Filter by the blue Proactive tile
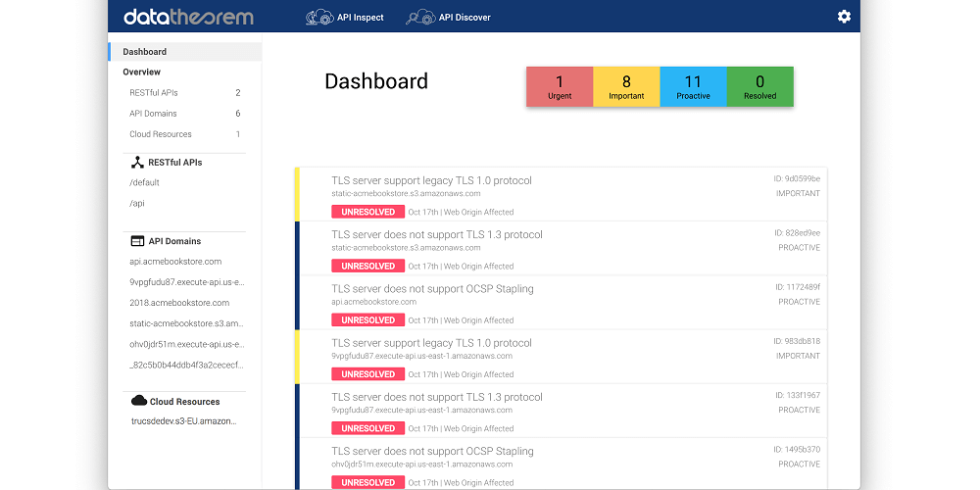The width and height of the screenshot is (980, 490). coord(693,86)
